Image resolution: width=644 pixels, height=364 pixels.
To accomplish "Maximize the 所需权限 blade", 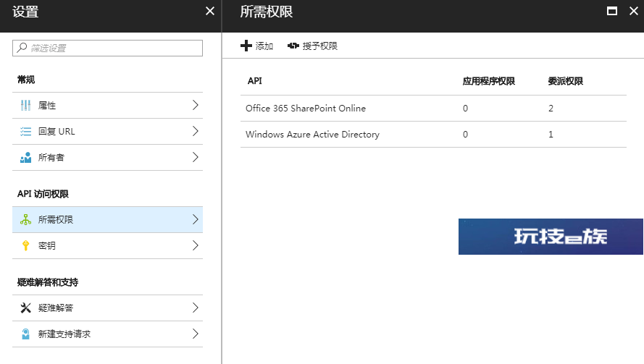I will [x=612, y=11].
